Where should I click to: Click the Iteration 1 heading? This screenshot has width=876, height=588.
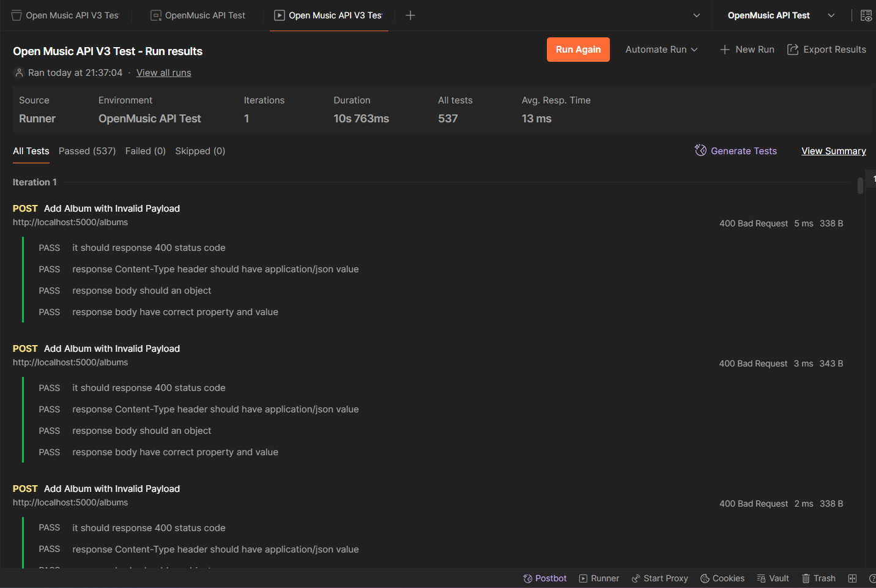(x=35, y=182)
